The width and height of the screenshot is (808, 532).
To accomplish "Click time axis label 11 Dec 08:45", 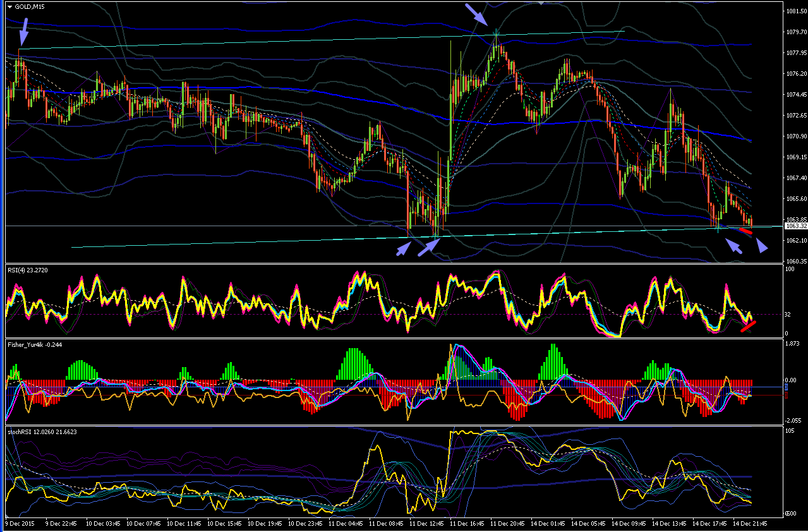I will coord(387,524).
